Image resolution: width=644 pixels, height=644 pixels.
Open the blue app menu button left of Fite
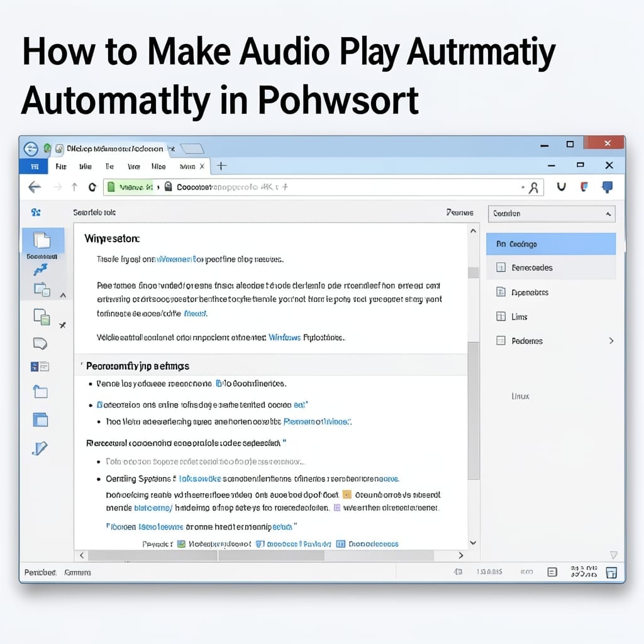coord(35,166)
